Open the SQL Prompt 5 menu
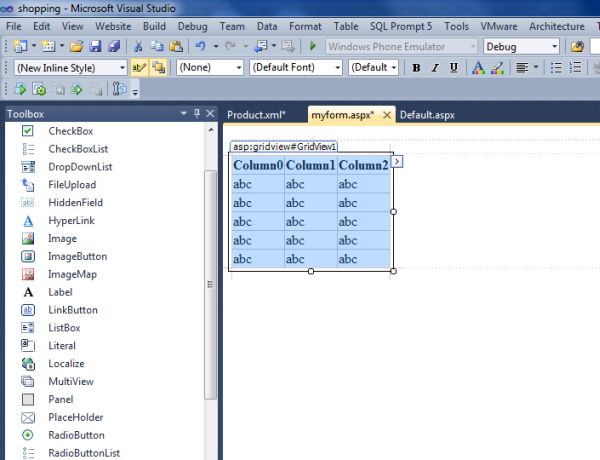Image resolution: width=600 pixels, height=460 pixels. tap(401, 26)
